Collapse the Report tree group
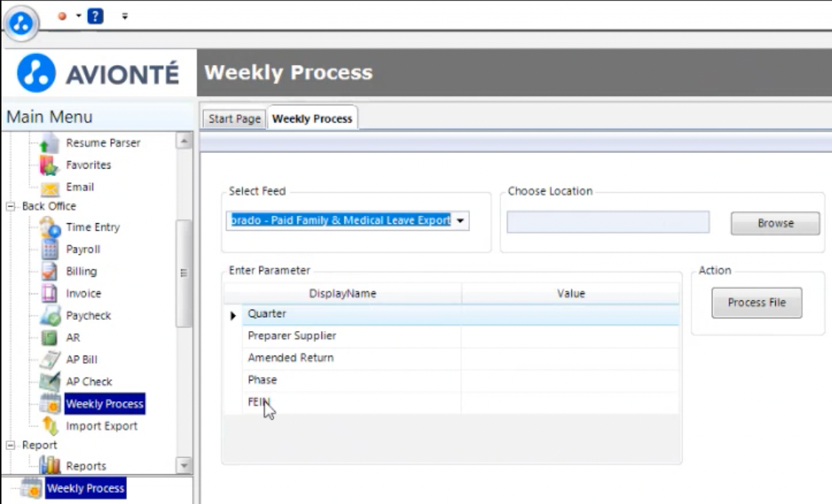The image size is (832, 504). (x=10, y=445)
